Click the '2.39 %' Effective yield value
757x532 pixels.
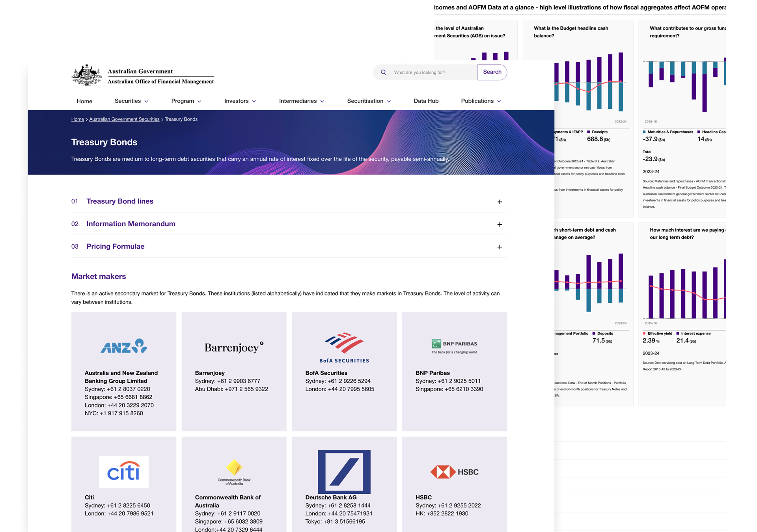[651, 340]
